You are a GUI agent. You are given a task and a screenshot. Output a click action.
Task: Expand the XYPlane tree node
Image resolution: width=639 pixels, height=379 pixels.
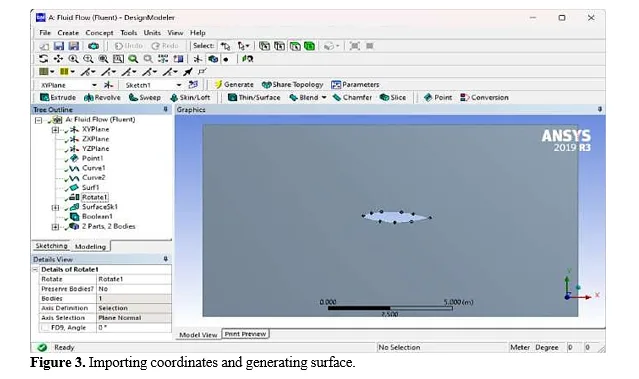click(x=55, y=130)
